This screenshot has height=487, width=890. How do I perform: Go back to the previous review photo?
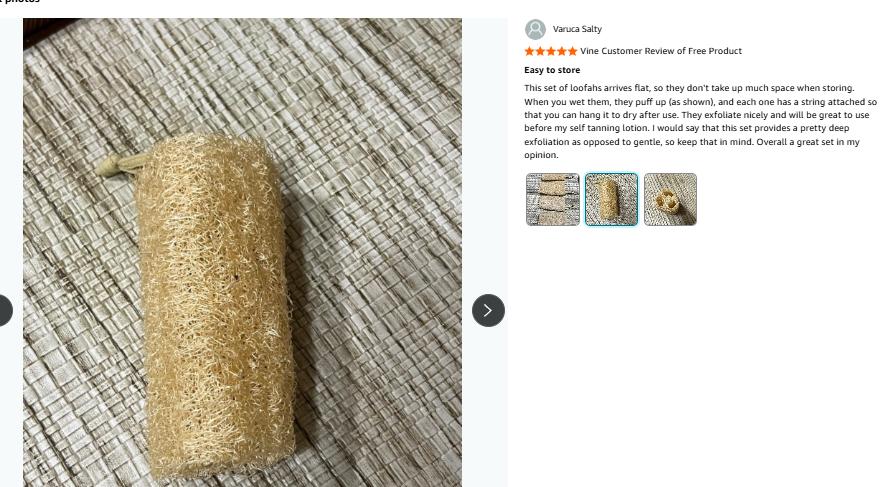click(3, 310)
